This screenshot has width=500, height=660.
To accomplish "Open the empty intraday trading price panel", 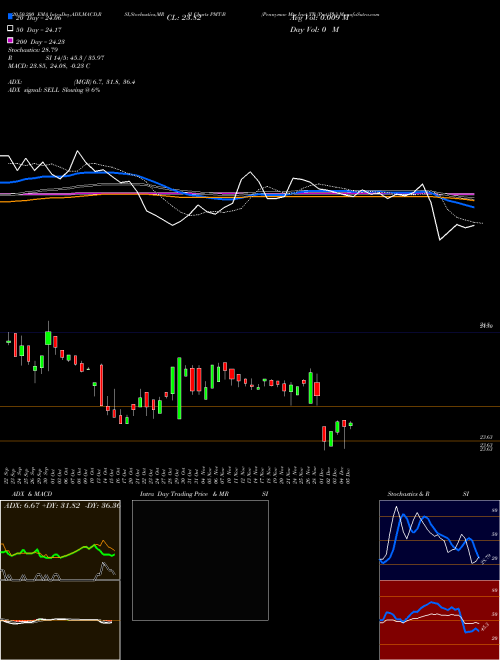I will coord(200,560).
